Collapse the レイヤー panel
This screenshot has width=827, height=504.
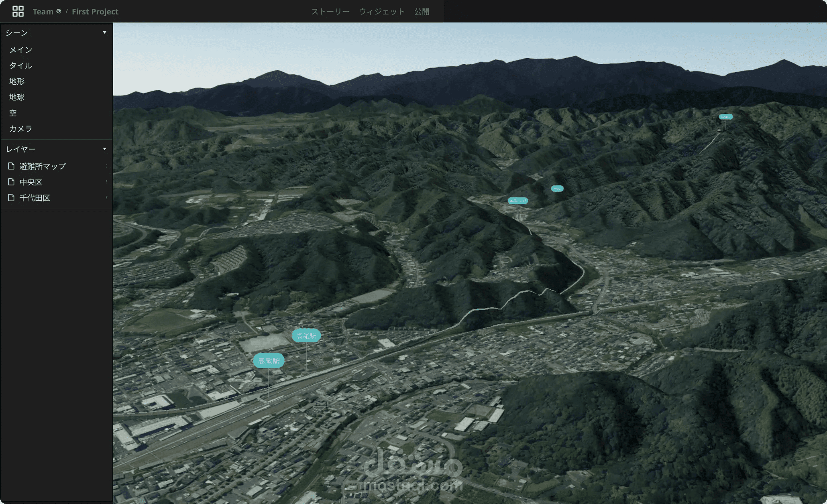[x=104, y=148]
